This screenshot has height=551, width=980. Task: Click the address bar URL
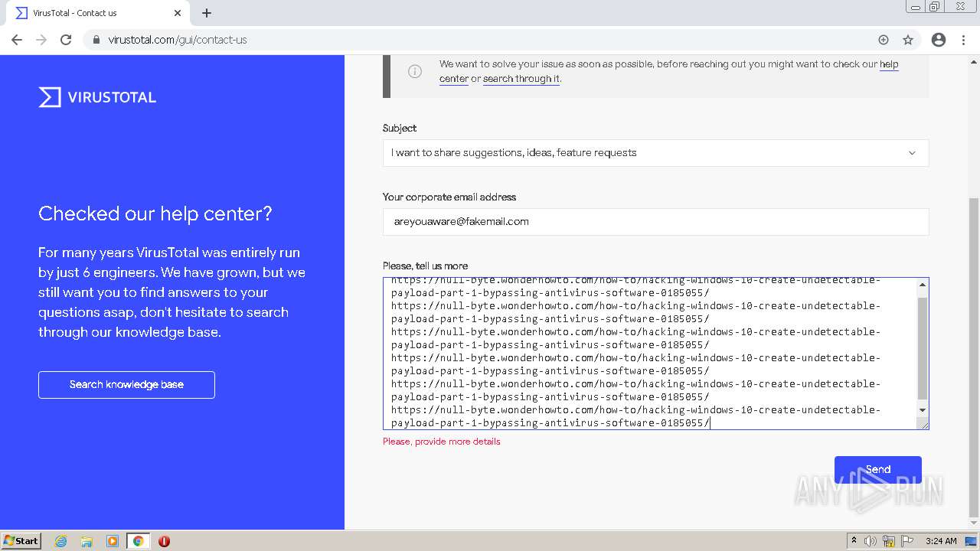(x=178, y=40)
